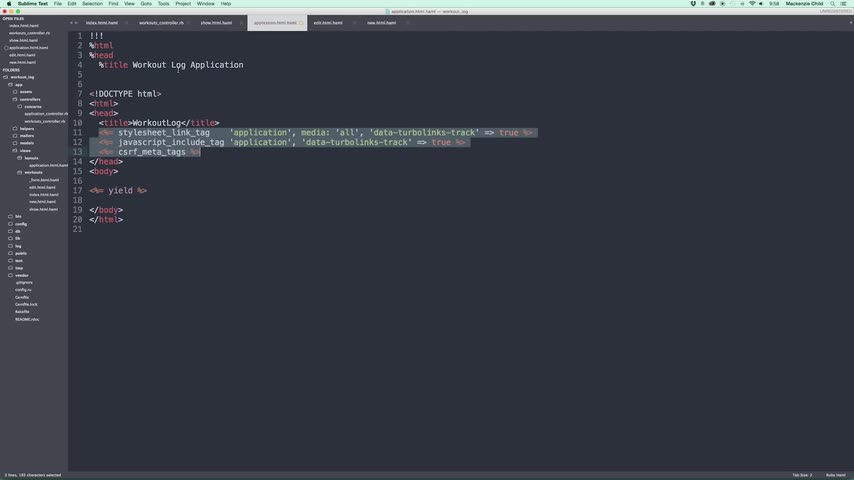Image resolution: width=854 pixels, height=480 pixels.
Task: Open workouts_controller.rb in controllers folder
Action: point(45,121)
